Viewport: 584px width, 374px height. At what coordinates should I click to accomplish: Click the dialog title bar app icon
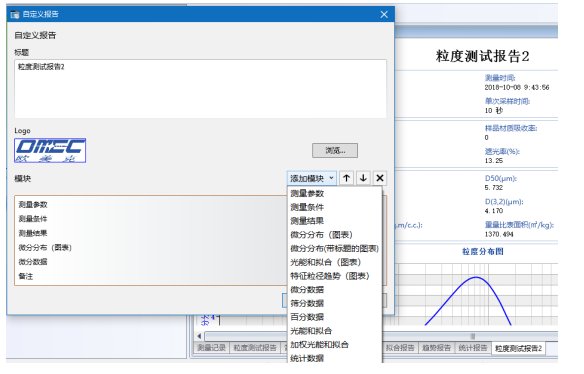point(15,15)
